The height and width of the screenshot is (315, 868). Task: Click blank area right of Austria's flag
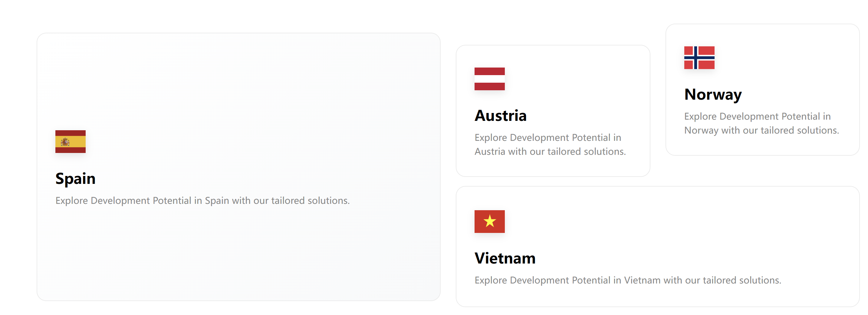[x=573, y=79]
